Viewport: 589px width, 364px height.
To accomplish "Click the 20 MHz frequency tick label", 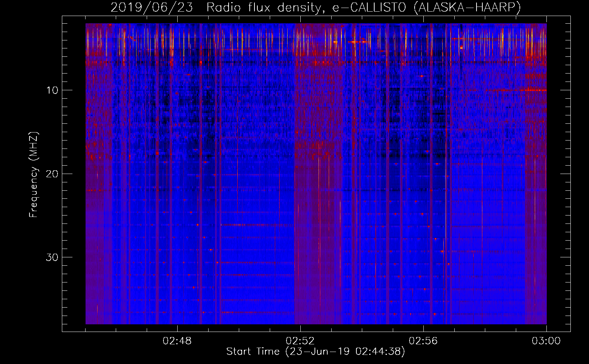I will tap(52, 174).
